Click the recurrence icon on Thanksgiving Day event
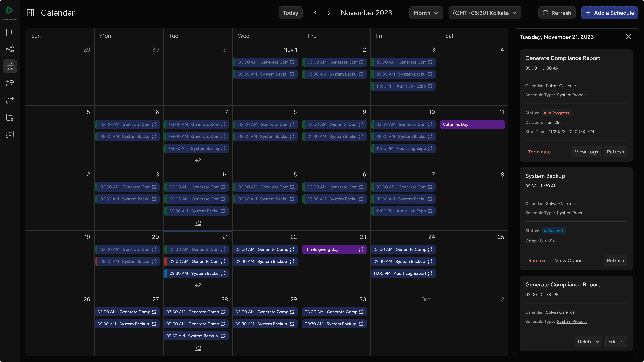The image size is (644, 362). click(360, 249)
